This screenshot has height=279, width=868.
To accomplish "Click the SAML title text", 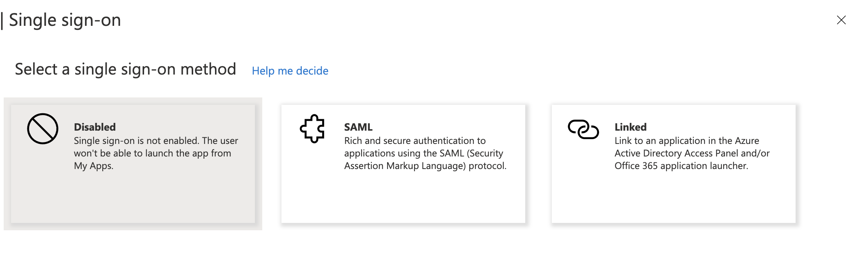I will point(358,127).
